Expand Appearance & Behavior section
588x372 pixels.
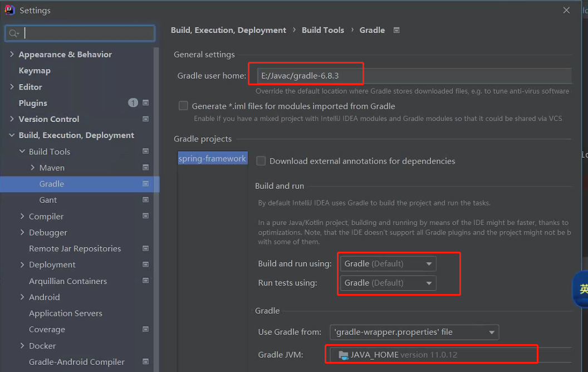(x=12, y=55)
